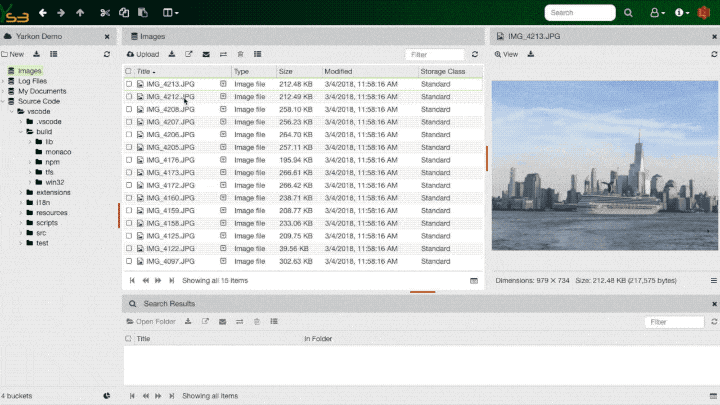Check the select-all box in Title header
Viewport: 720px width, 405px height.
coord(129,72)
